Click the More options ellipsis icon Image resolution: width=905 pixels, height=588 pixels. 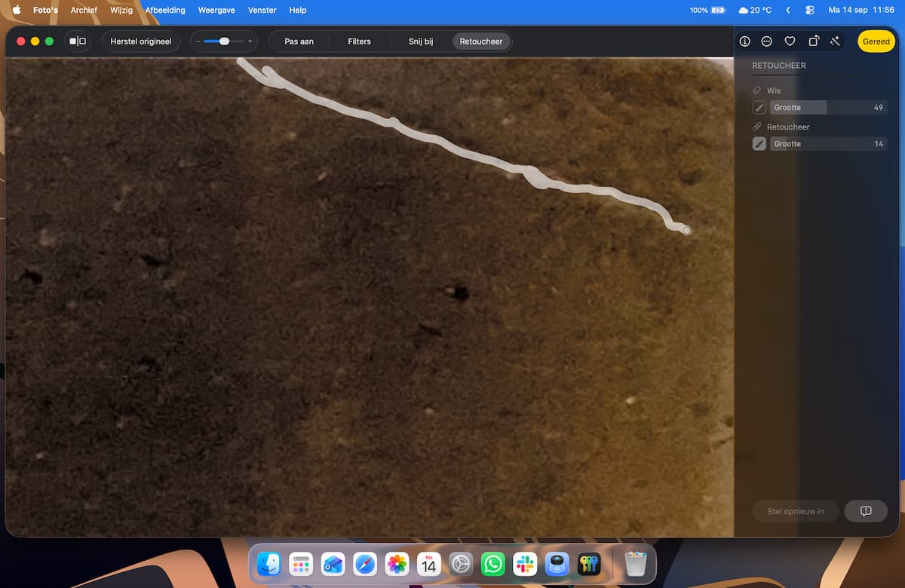(x=767, y=41)
